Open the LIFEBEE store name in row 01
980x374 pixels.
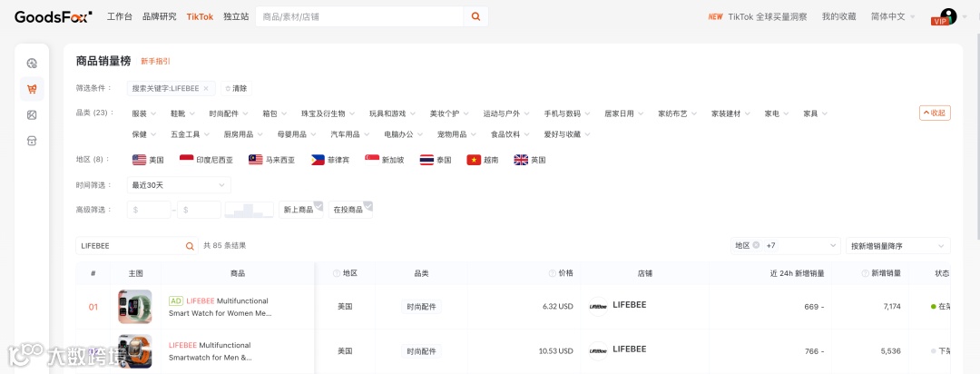pyautogui.click(x=630, y=305)
